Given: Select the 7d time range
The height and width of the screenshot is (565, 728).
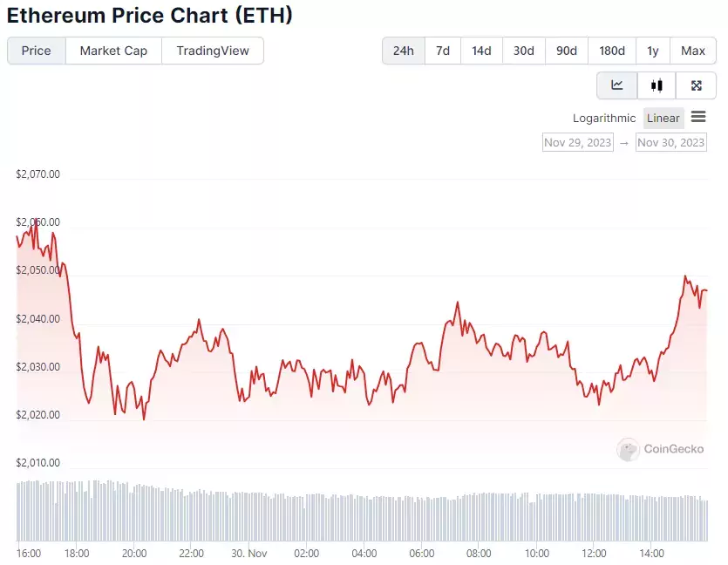Looking at the screenshot, I should tap(443, 51).
